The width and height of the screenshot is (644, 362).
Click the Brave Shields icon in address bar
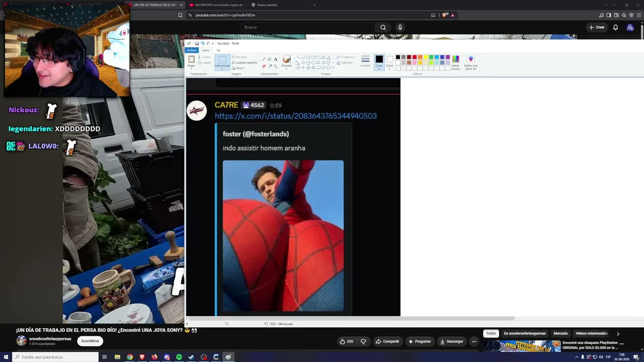(x=445, y=15)
